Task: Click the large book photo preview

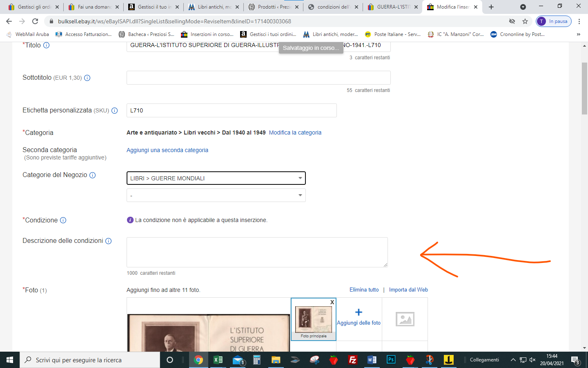Action: pyautogui.click(x=209, y=332)
